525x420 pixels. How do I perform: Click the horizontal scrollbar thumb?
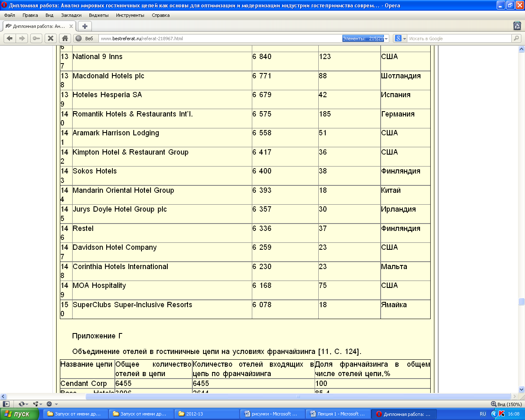tap(299, 397)
